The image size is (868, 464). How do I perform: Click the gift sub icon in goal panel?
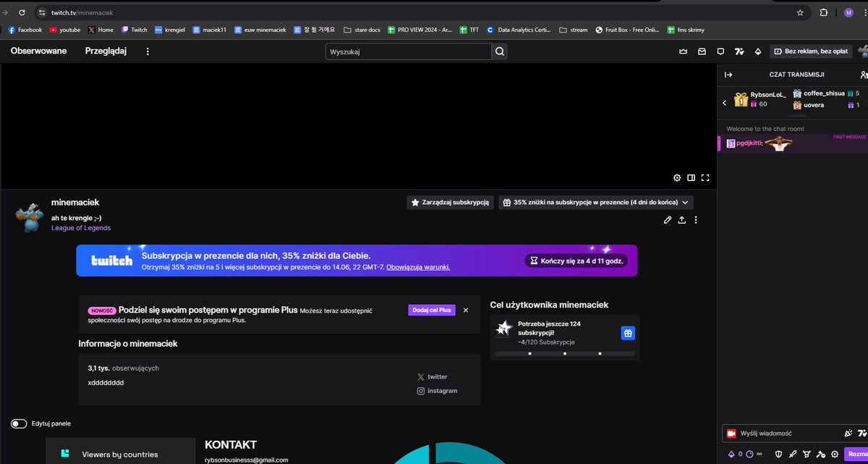[x=628, y=333]
